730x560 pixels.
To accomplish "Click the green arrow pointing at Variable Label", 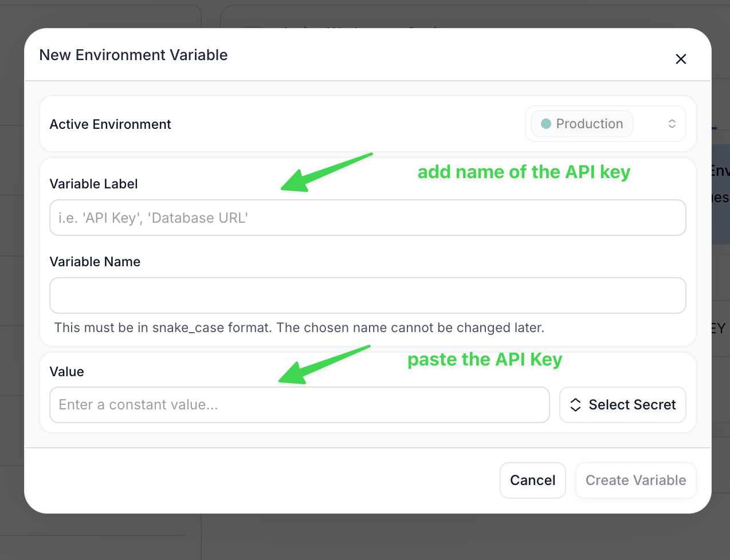I will tap(325, 172).
